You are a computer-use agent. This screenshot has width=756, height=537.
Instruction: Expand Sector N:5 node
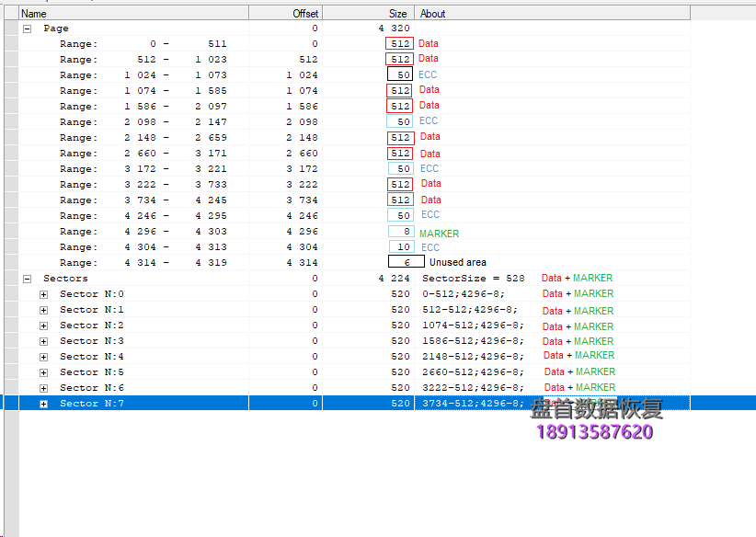pos(43,372)
